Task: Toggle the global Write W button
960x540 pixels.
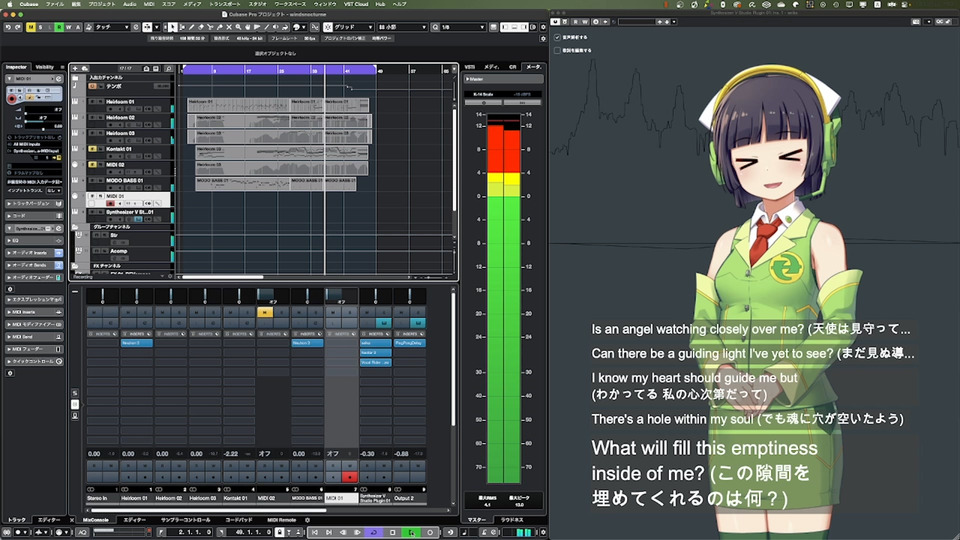Action: click(x=69, y=28)
